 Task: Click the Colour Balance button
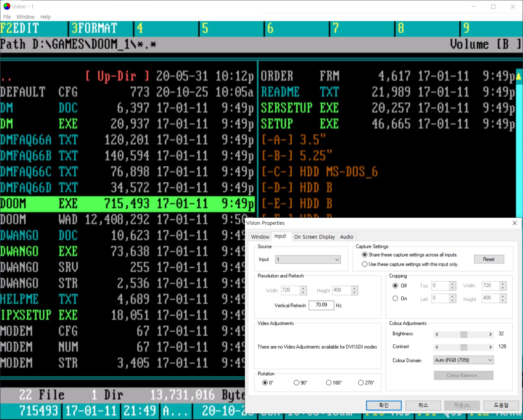(463, 375)
